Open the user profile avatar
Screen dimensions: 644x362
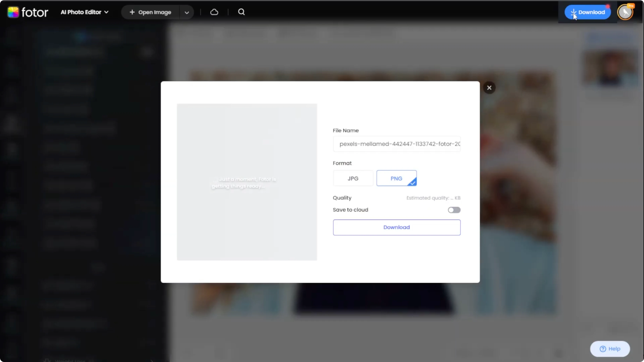coord(625,12)
